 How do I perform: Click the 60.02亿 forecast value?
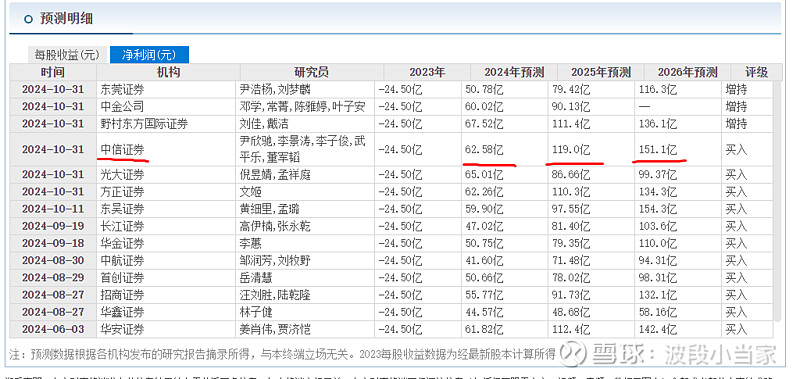(484, 107)
